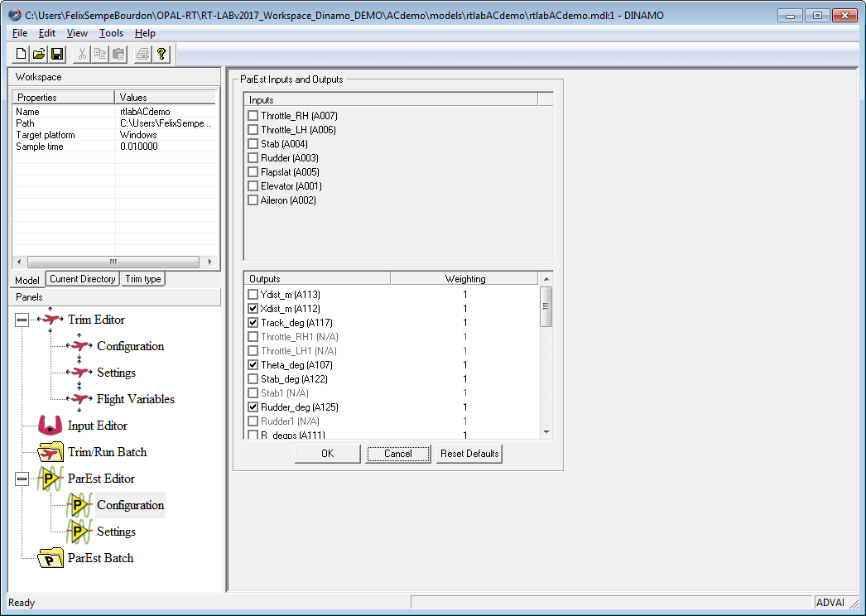866x616 pixels.
Task: Open the File menu
Action: pyautogui.click(x=20, y=33)
